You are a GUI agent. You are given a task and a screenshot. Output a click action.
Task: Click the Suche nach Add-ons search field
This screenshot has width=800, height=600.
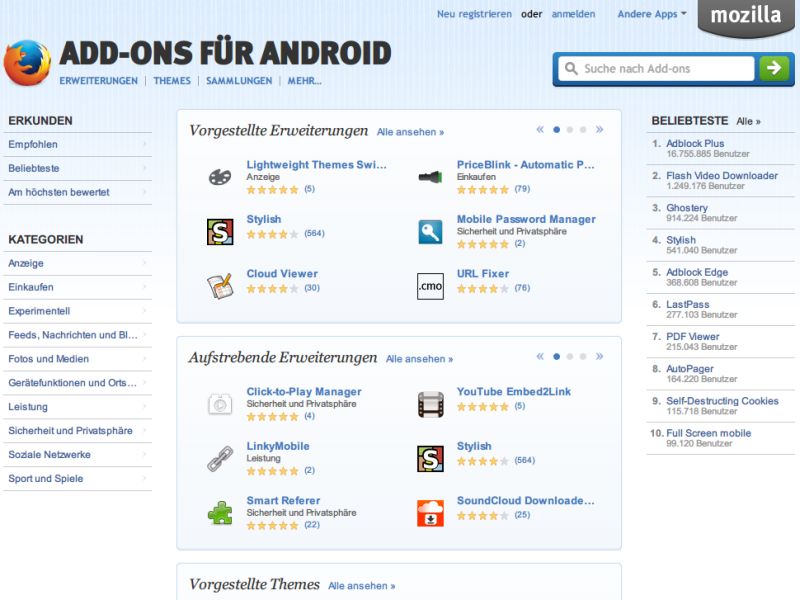(x=657, y=68)
